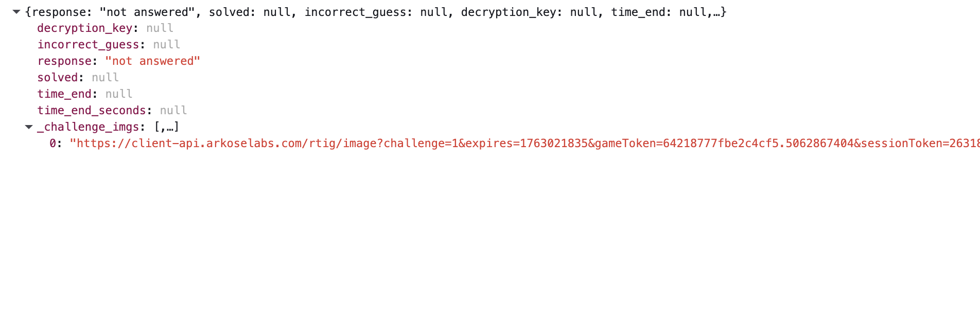Click the time_end property key
980x319 pixels.
[x=64, y=94]
